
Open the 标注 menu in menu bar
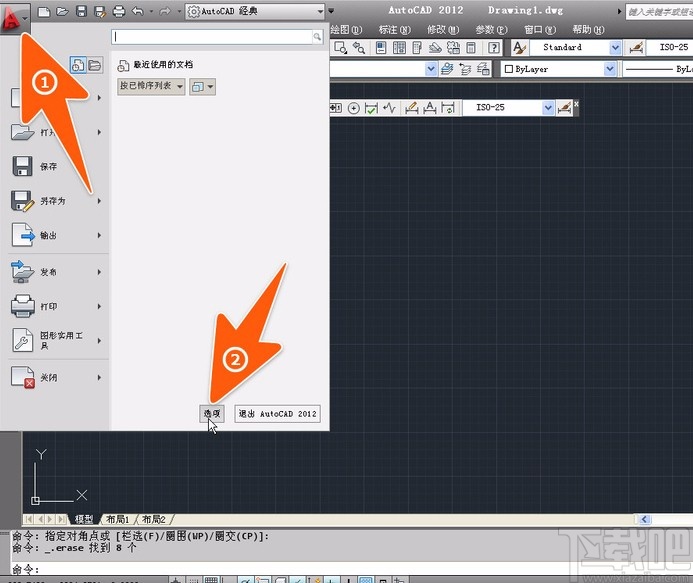pyautogui.click(x=395, y=30)
